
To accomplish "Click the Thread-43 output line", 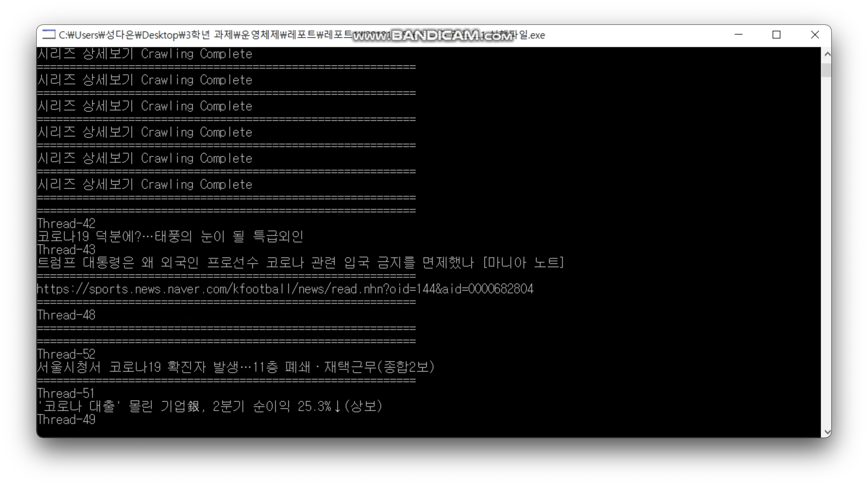I will [66, 250].
